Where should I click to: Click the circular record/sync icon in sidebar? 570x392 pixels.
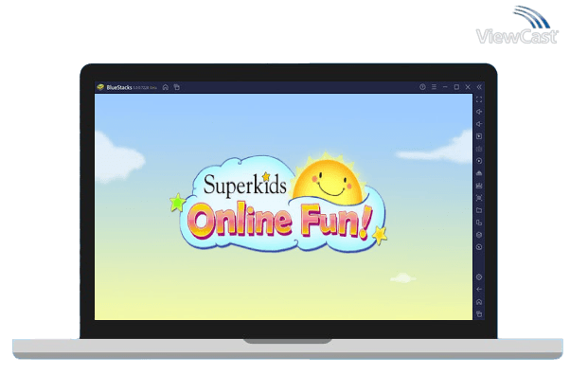point(479,161)
